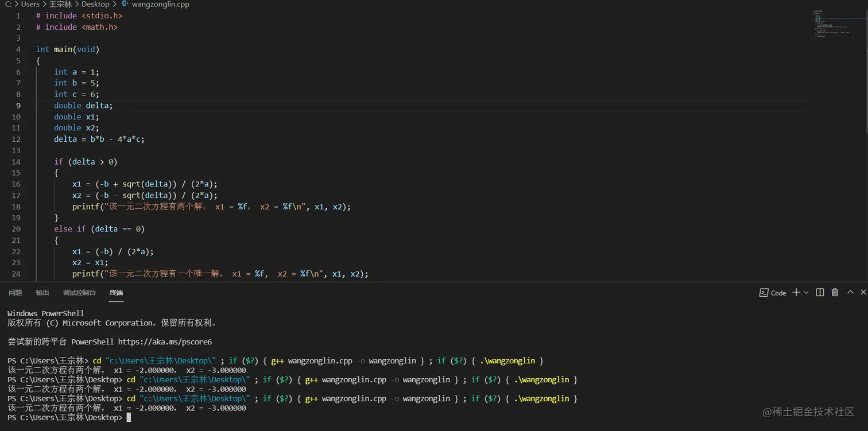The width and height of the screenshot is (868, 431).
Task: Open the Desktop breadcrumb segment
Action: (95, 4)
